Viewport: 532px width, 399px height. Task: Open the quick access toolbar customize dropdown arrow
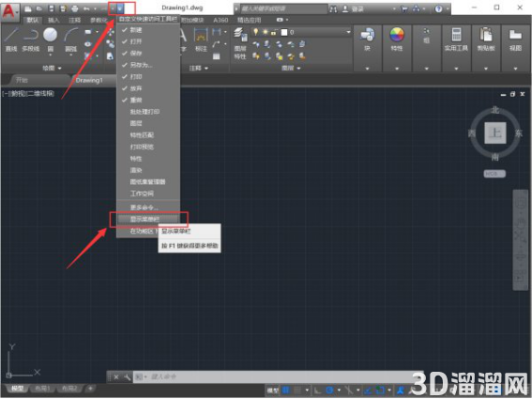120,8
